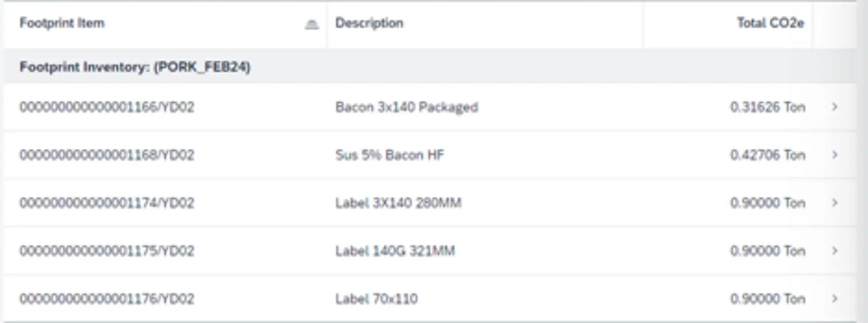Screen dimensions: 868x323
Task: Select item 000000000000001166/YD02
Action: (x=107, y=107)
